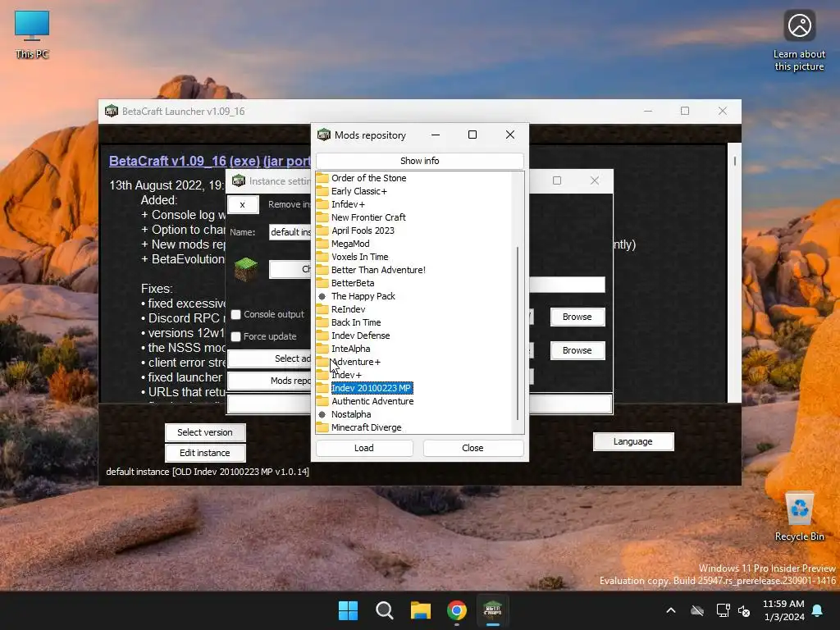The width and height of the screenshot is (840, 630).
Task: Click the x remove instance button
Action: tap(243, 204)
